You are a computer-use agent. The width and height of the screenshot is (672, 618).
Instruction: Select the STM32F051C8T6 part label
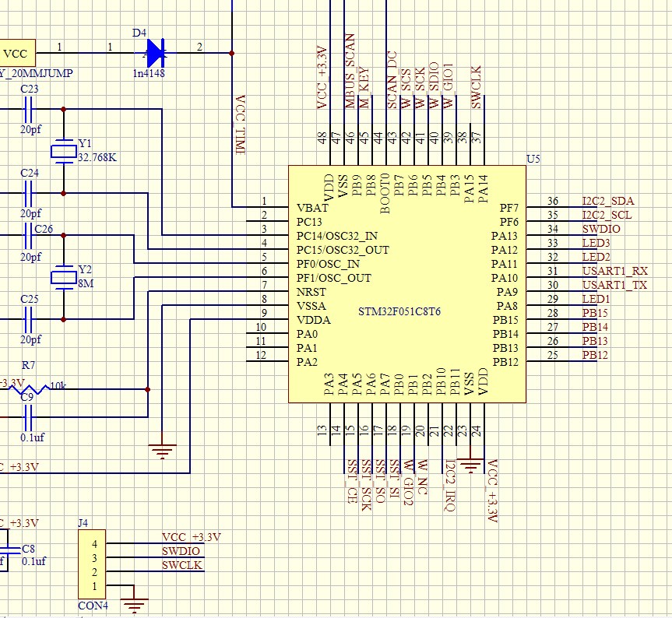pos(399,311)
